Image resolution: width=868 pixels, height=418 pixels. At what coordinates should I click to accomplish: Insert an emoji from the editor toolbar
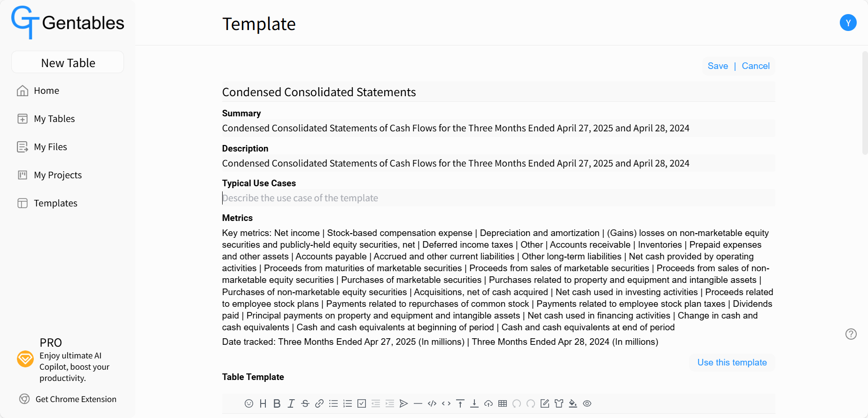pos(249,403)
